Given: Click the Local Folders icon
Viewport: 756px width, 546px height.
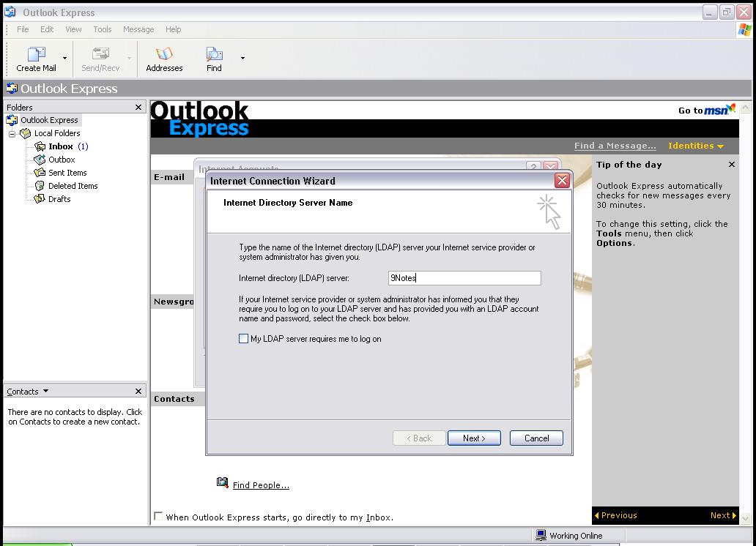Looking at the screenshot, I should [26, 133].
